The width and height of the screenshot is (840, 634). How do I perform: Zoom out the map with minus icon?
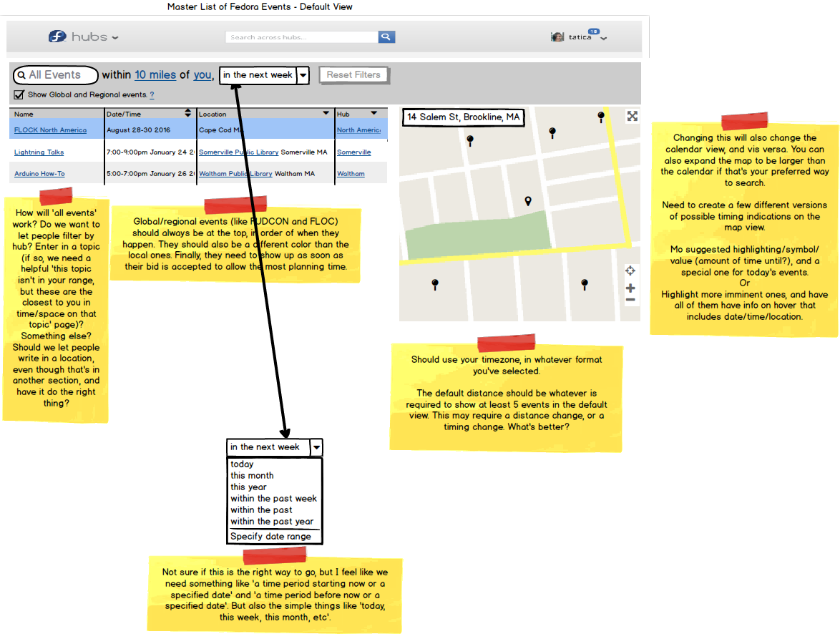(630, 300)
